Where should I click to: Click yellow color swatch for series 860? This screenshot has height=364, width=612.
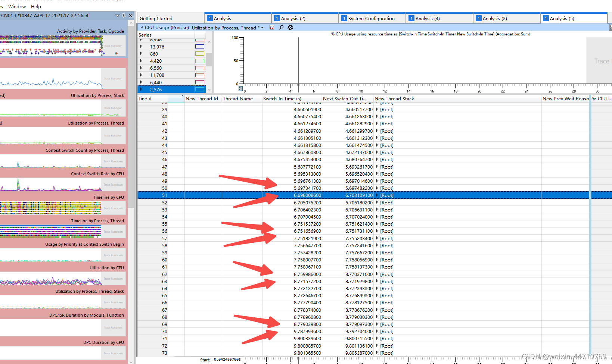tap(200, 54)
